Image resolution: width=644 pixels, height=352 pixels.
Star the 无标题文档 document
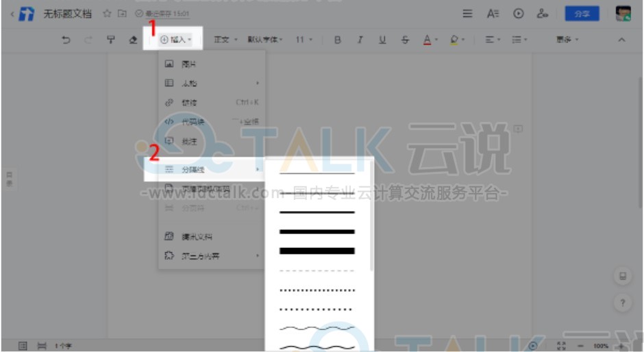click(107, 14)
